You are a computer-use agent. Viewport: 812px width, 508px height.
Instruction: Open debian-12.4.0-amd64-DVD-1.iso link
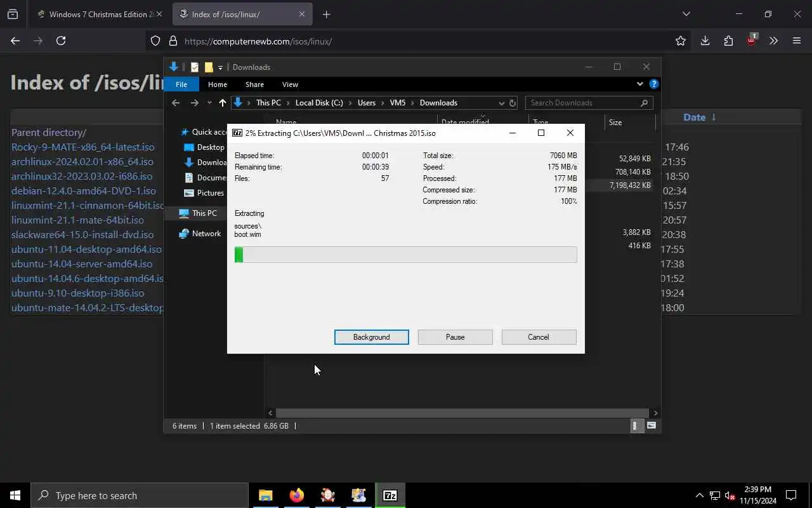tap(84, 191)
